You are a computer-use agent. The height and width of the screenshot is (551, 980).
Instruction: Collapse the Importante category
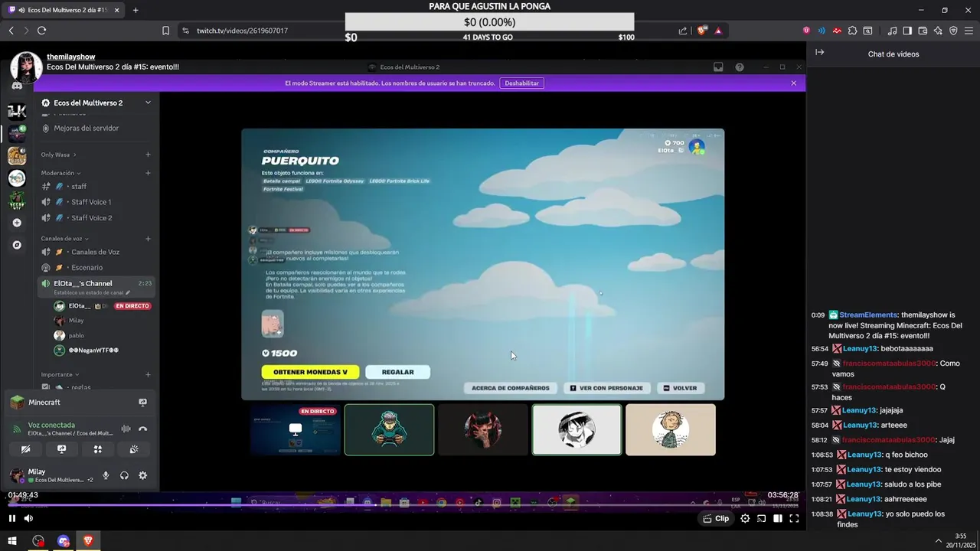[60, 374]
